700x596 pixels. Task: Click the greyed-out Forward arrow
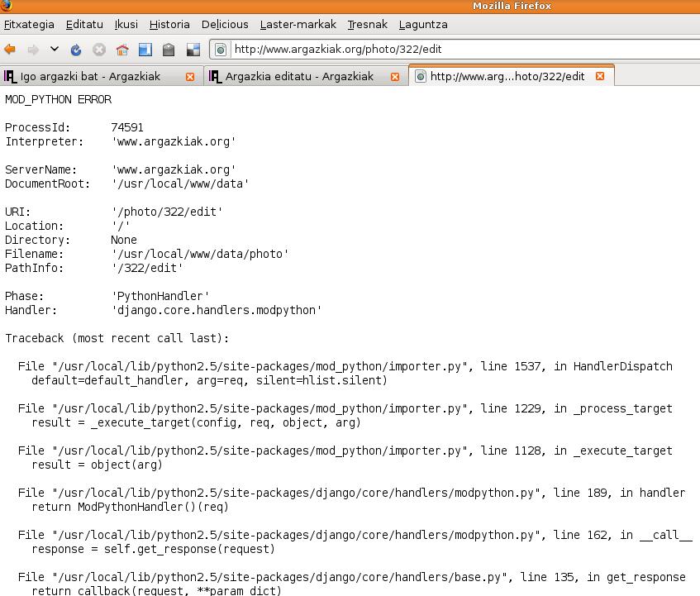[x=33, y=49]
